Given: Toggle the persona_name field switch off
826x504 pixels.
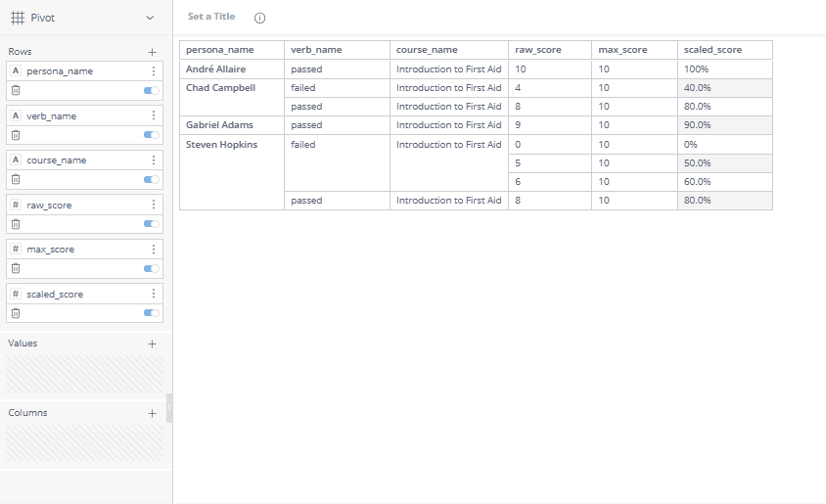Looking at the screenshot, I should pyautogui.click(x=151, y=90).
